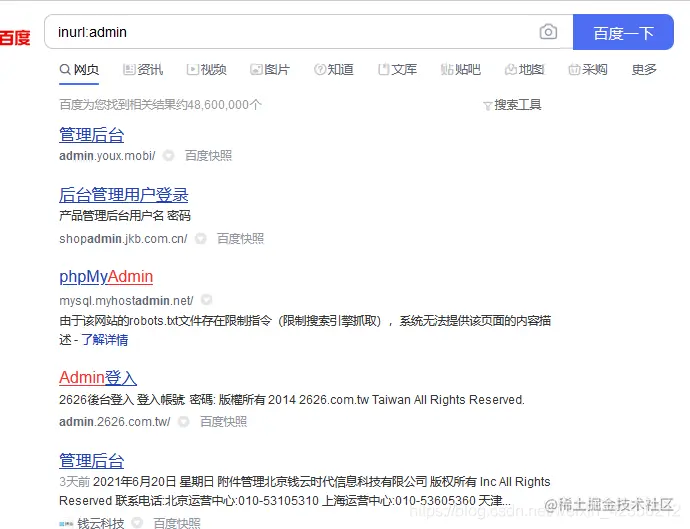
Task: Open the admin.youx.mobi 管理后台 result title
Action: [92, 135]
